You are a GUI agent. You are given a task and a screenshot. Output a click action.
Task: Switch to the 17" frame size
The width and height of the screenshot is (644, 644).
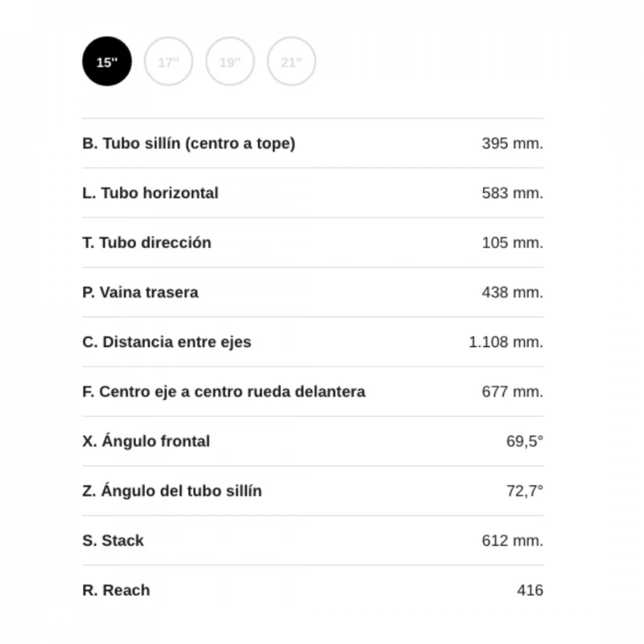pos(168,61)
